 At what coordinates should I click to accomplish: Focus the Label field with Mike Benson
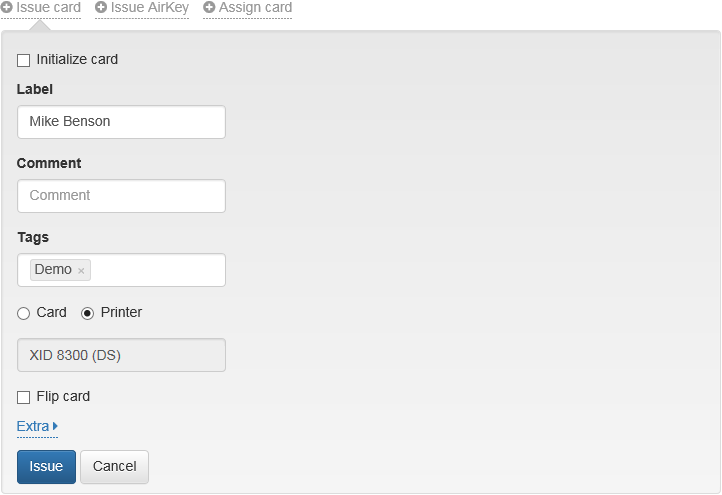(x=122, y=122)
